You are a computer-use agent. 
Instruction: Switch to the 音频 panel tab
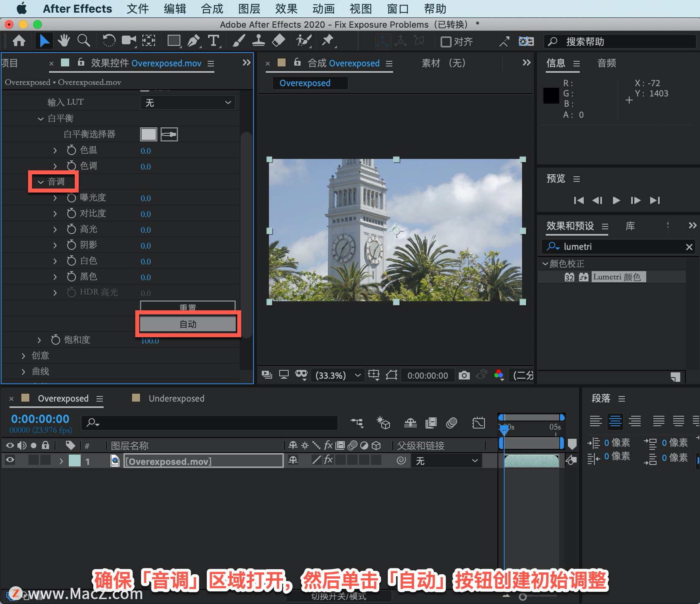[x=607, y=63]
